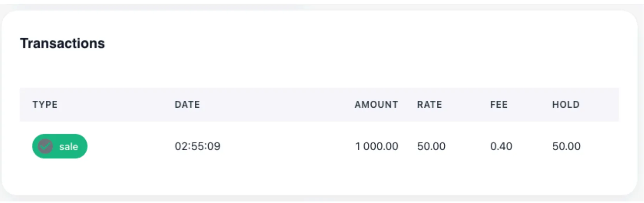The width and height of the screenshot is (644, 203).
Task: Click the 1 000.00 amount value
Action: coord(377,146)
